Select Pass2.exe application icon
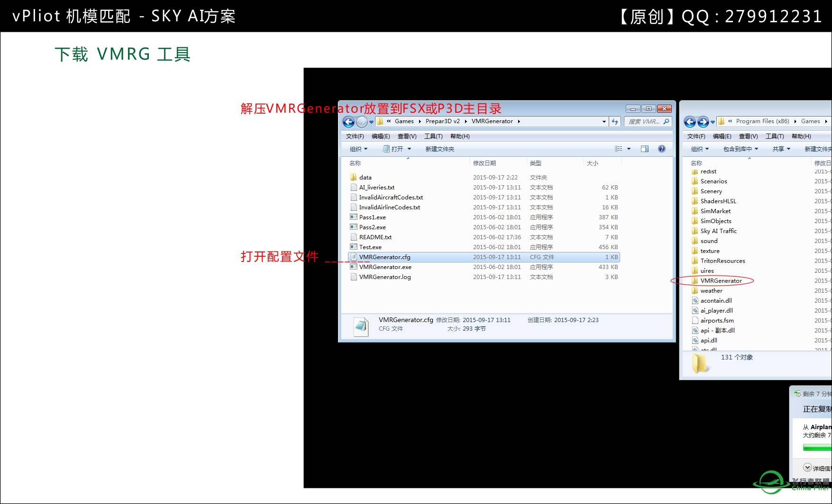The width and height of the screenshot is (832, 504). pos(353,227)
